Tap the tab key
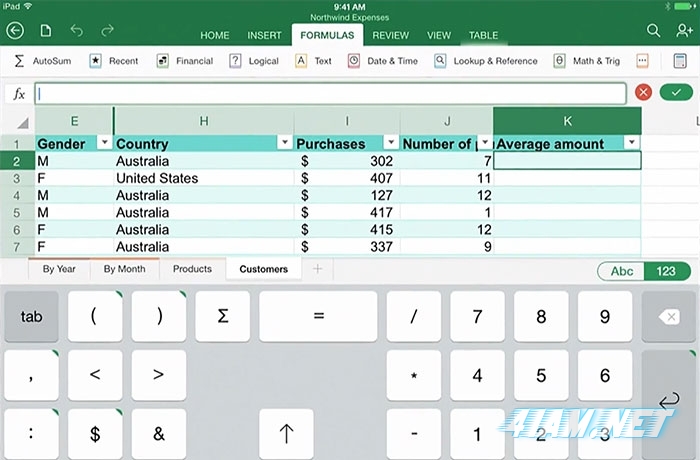Screen dimensions: 700x460 [31, 317]
